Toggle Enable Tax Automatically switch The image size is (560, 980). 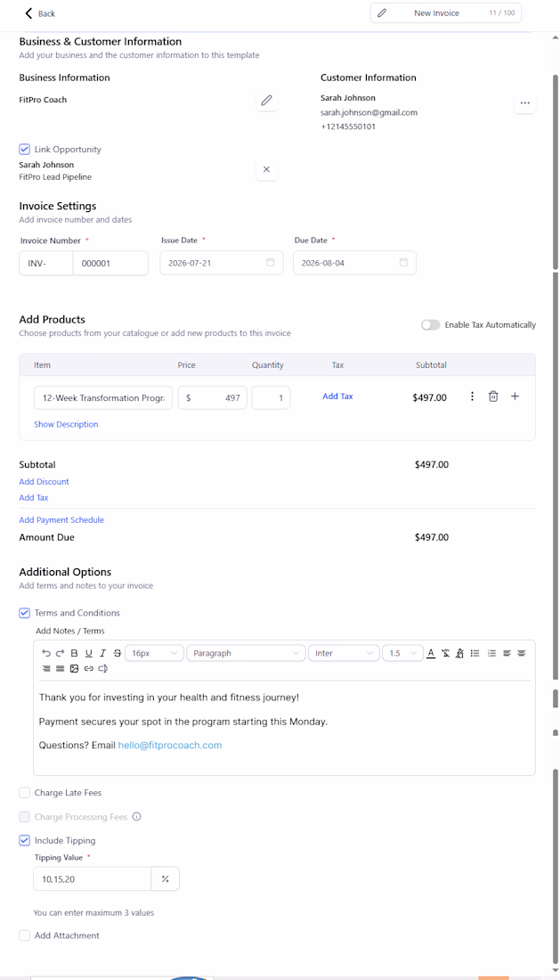click(x=430, y=325)
